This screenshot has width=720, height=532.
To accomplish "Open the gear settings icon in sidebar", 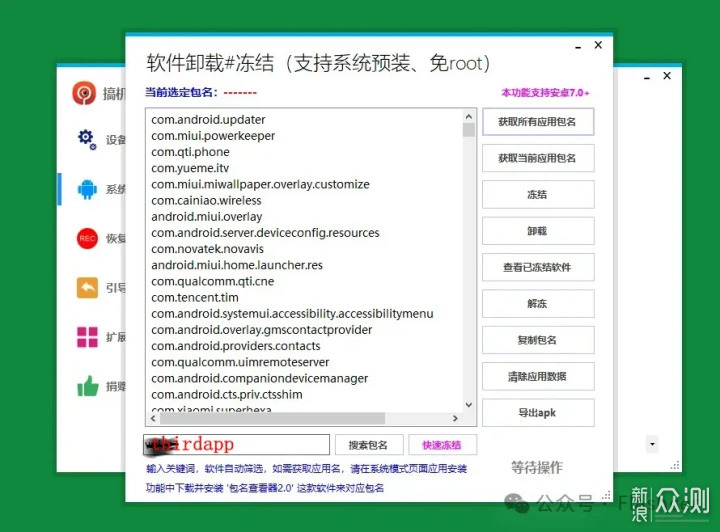I will (x=87, y=139).
